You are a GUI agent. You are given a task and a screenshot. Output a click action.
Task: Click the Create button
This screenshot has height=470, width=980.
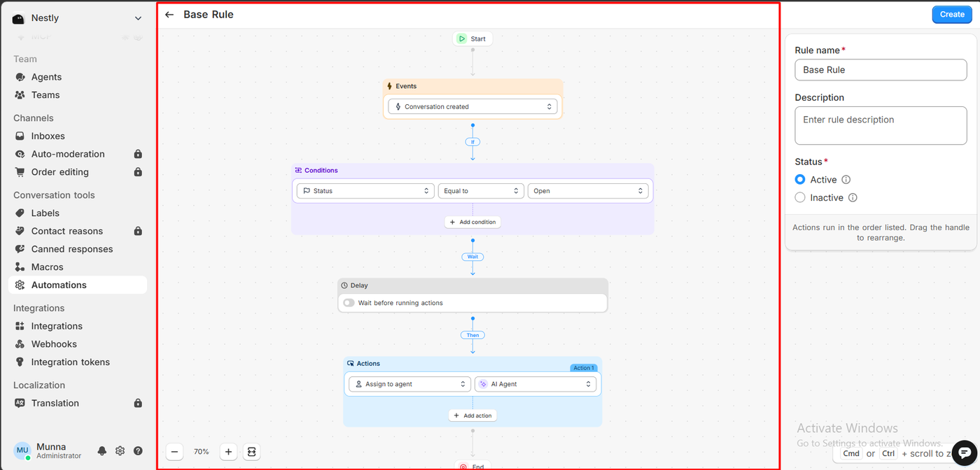click(952, 14)
